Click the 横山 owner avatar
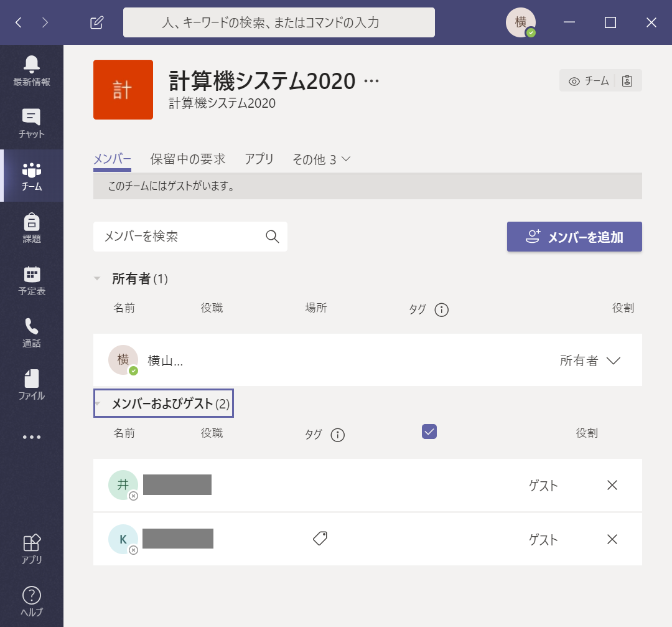The image size is (672, 627). pos(123,360)
